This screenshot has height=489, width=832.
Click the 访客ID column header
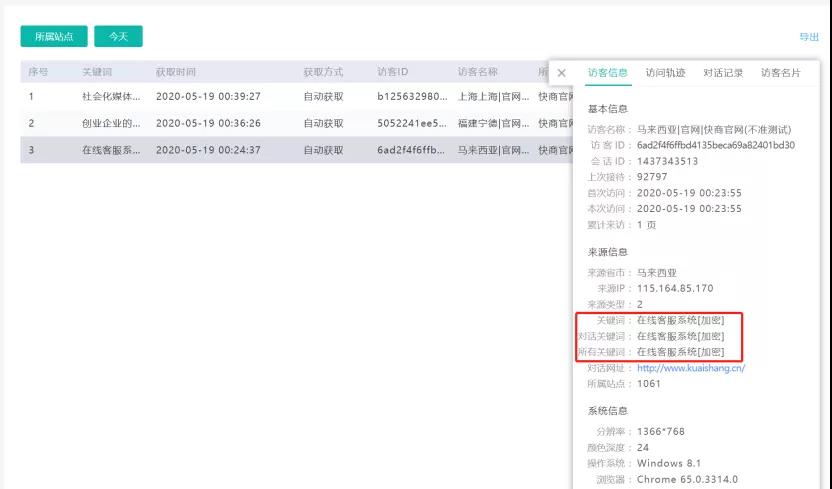393,72
